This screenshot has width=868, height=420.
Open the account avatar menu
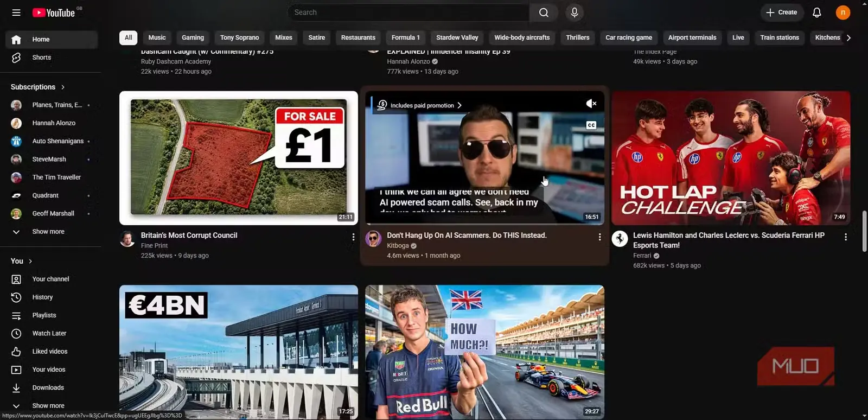[843, 12]
